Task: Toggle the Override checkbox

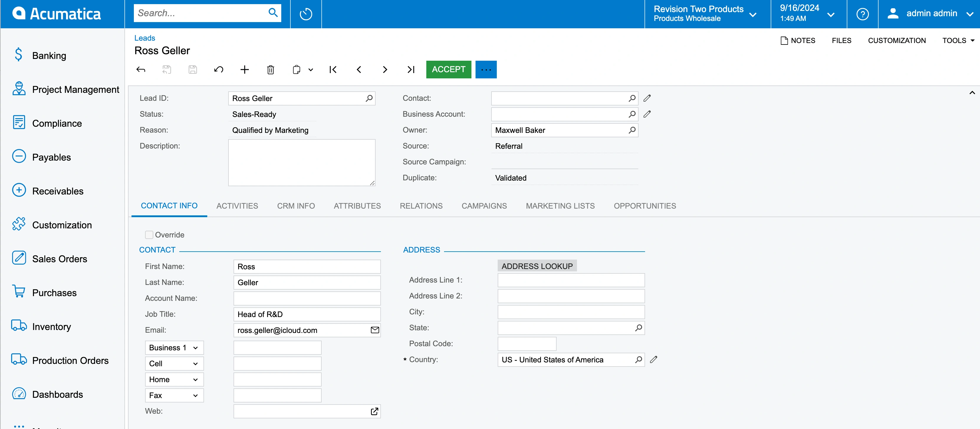Action: pos(149,235)
